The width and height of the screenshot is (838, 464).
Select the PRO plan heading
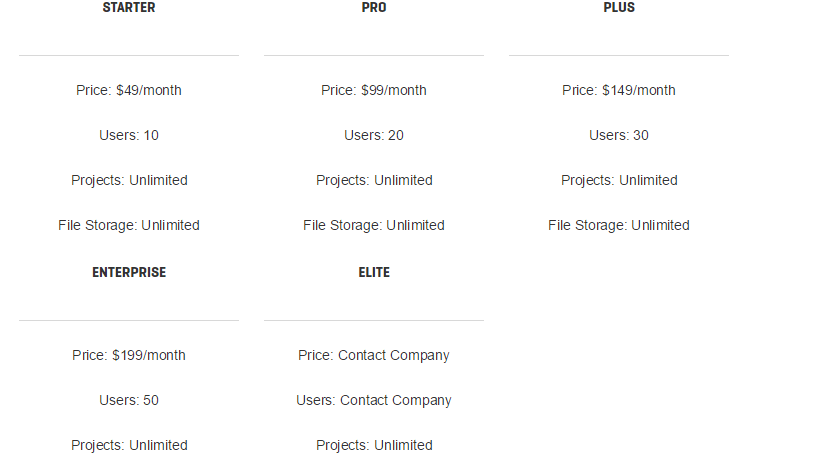click(374, 7)
